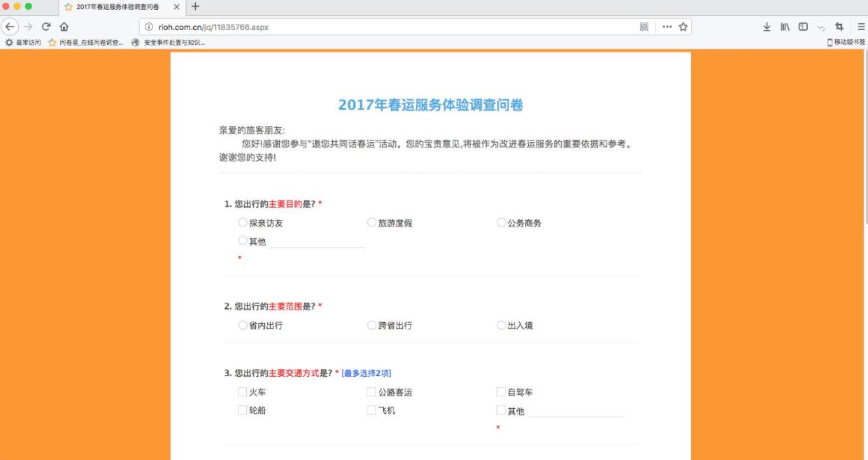868x460 pixels.
Task: Open the page actions three-dot menu
Action: pos(667,27)
